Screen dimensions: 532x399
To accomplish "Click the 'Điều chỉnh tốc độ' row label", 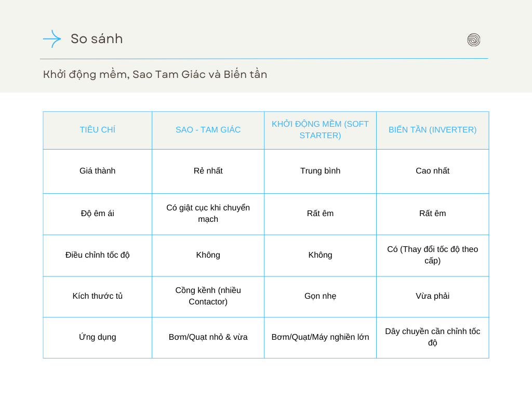I will click(97, 255).
